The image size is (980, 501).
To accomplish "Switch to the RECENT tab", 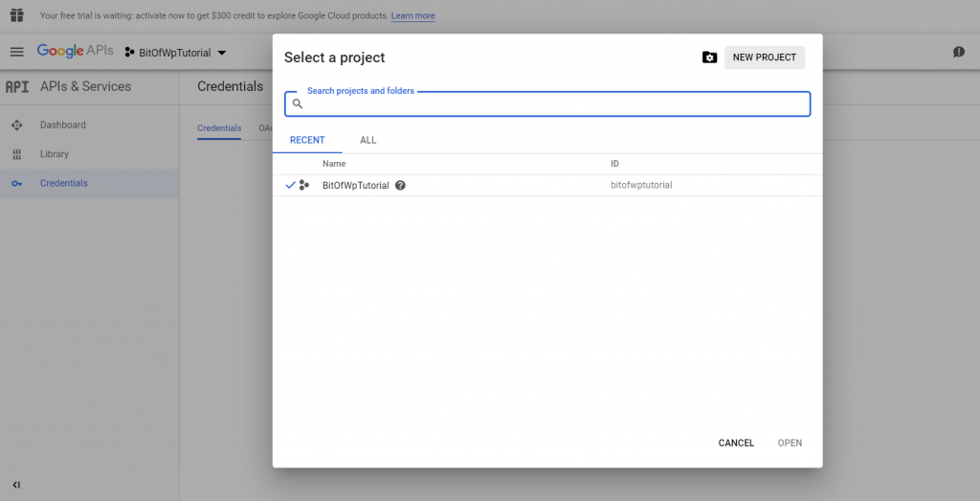I will tap(307, 140).
